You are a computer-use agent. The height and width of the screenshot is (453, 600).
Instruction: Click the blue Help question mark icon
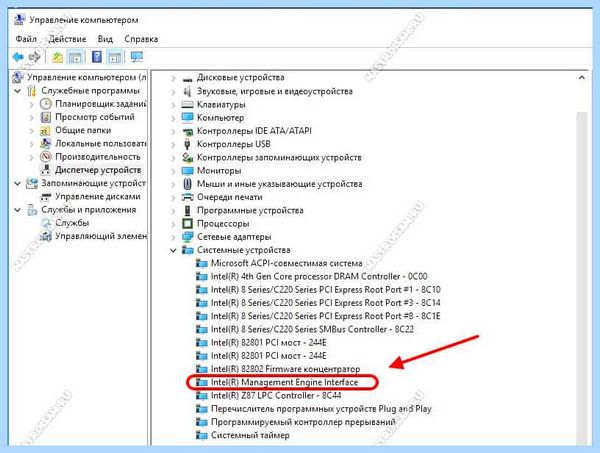coord(97,57)
